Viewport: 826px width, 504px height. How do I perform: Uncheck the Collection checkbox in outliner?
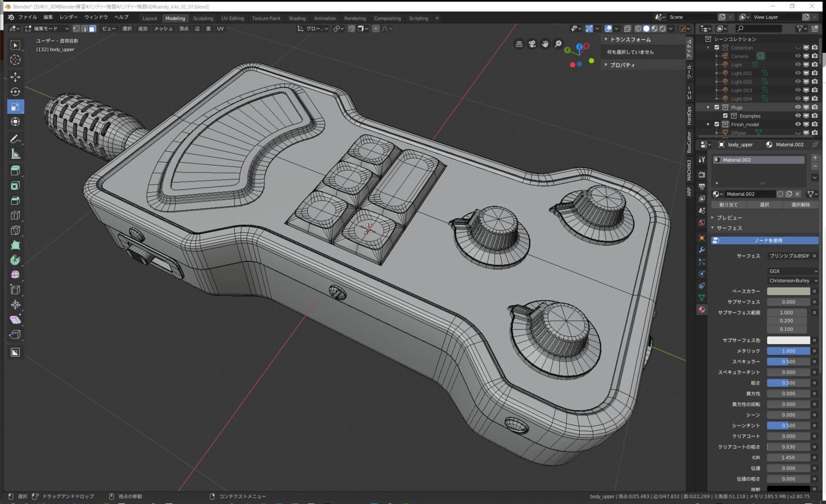[x=717, y=47]
